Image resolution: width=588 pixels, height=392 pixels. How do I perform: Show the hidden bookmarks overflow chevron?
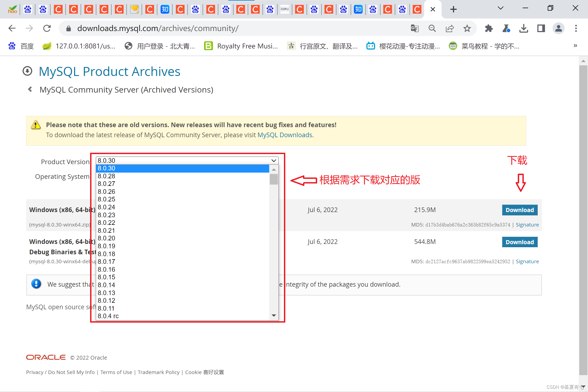(x=575, y=46)
